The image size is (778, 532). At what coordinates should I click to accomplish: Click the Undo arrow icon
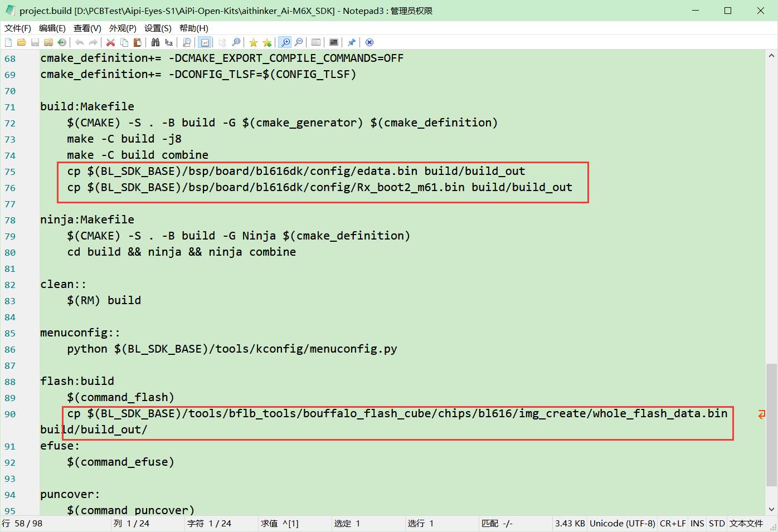point(80,42)
